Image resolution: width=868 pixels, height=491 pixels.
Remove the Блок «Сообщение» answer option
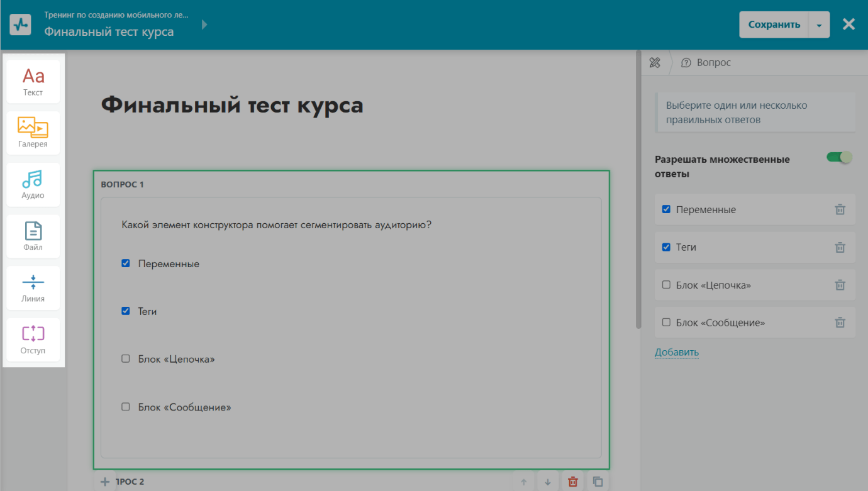click(x=840, y=323)
